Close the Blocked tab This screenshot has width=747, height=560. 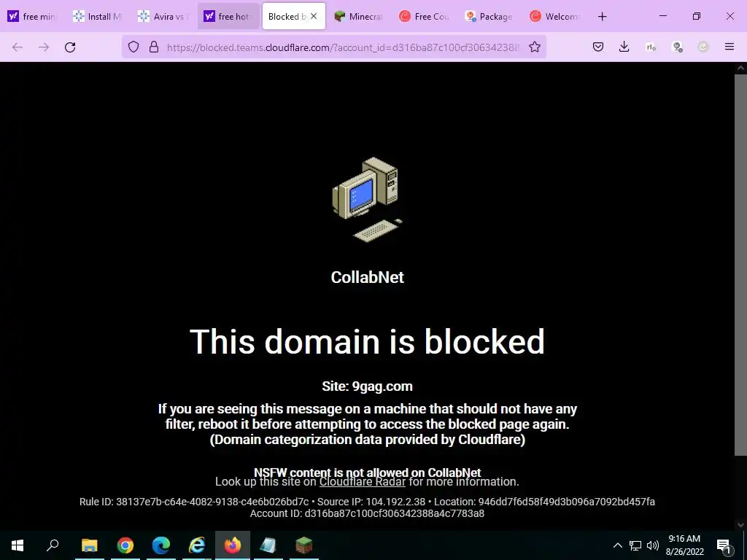[314, 16]
